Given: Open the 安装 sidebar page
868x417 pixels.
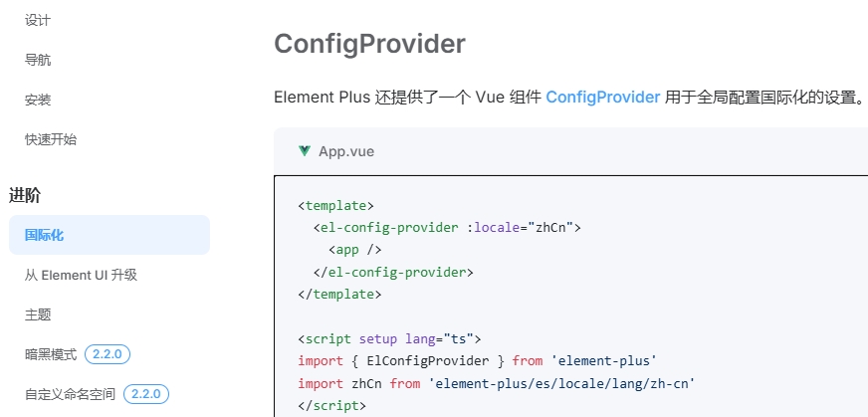Looking at the screenshot, I should pyautogui.click(x=38, y=100).
